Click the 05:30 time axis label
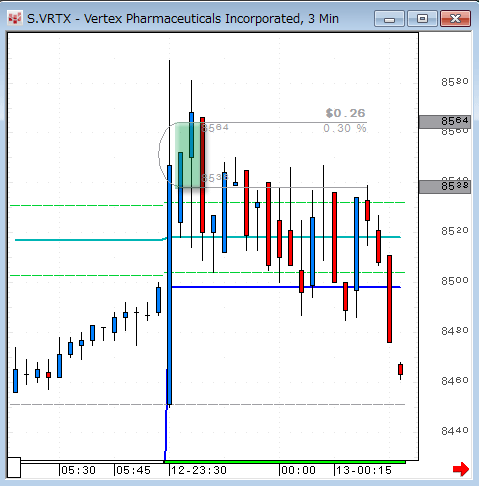The width and height of the screenshot is (479, 486). coord(78,470)
